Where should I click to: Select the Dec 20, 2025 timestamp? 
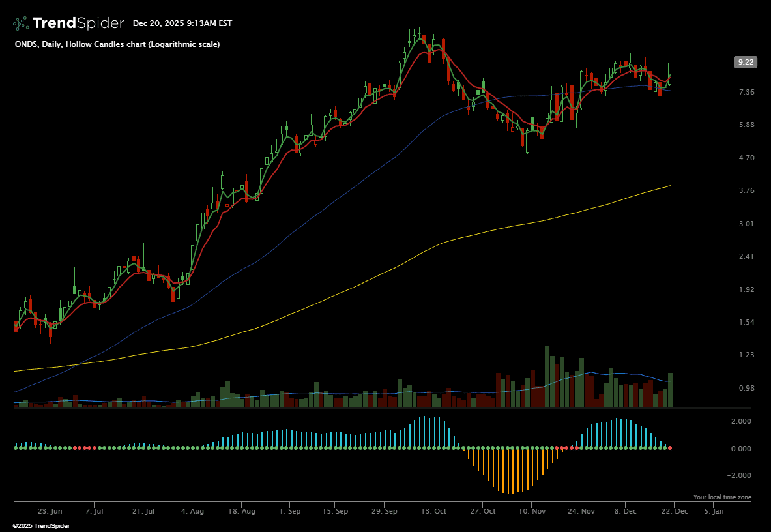pos(182,23)
